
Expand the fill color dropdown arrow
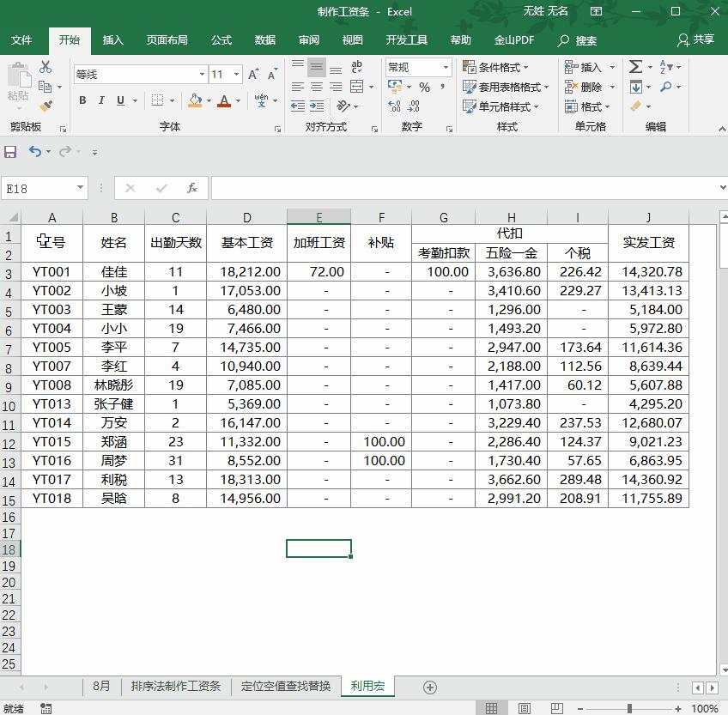(209, 100)
